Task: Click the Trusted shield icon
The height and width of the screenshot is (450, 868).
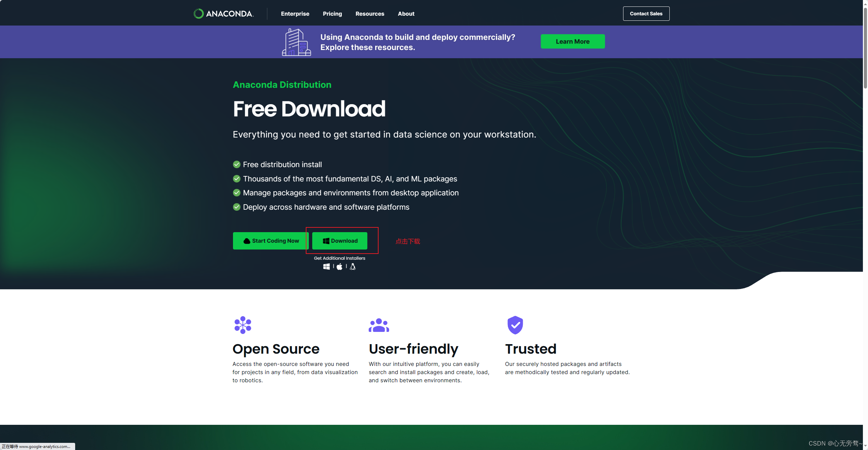Action: point(515,325)
